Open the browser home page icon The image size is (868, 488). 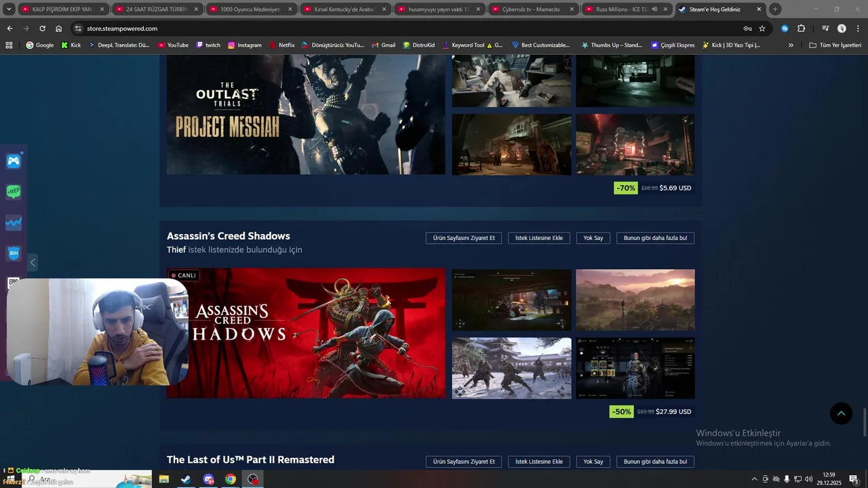59,28
